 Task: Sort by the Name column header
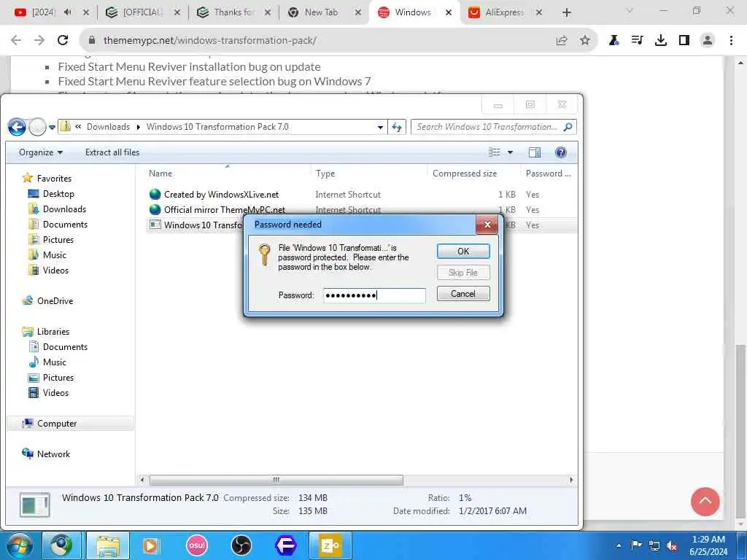point(160,174)
